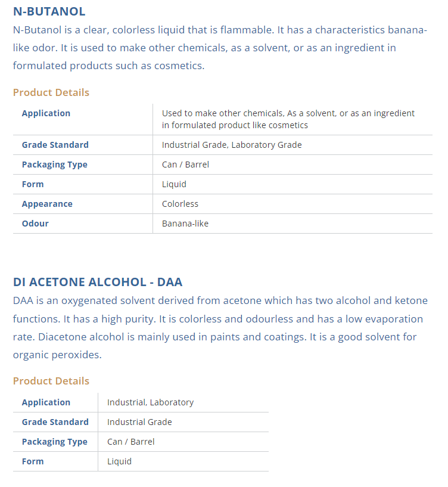Click Grade Standard label in DAA table
448x487 pixels.
click(x=55, y=422)
